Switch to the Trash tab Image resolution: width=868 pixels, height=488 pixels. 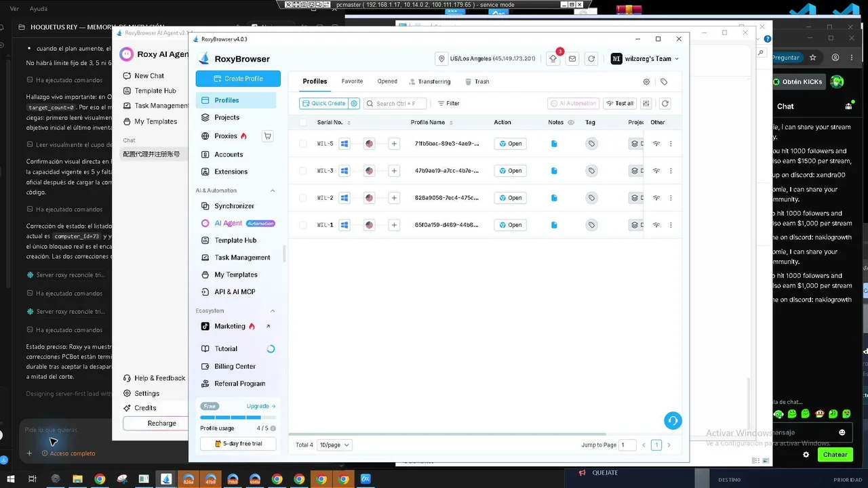(477, 81)
